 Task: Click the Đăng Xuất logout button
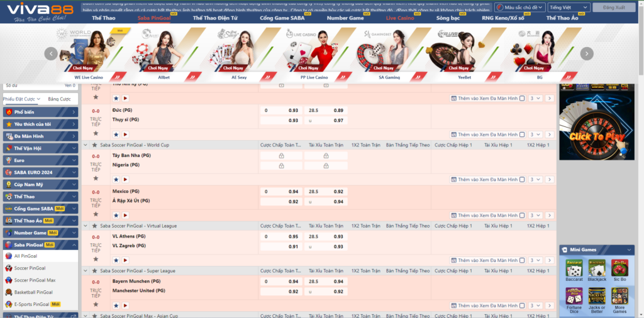pyautogui.click(x=614, y=8)
